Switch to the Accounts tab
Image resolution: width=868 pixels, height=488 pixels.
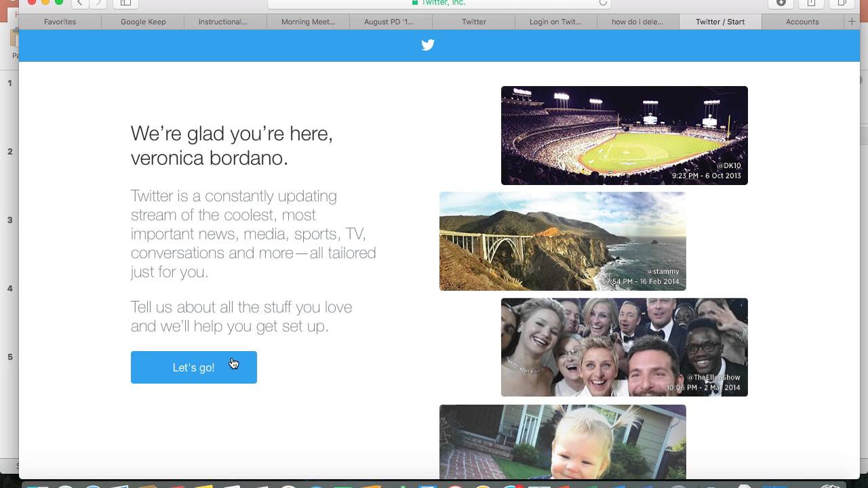click(802, 22)
